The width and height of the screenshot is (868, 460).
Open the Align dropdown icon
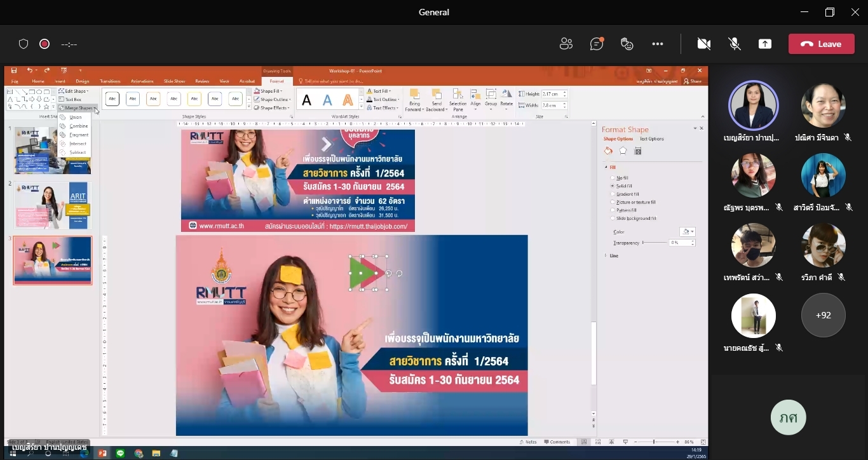[x=475, y=94]
